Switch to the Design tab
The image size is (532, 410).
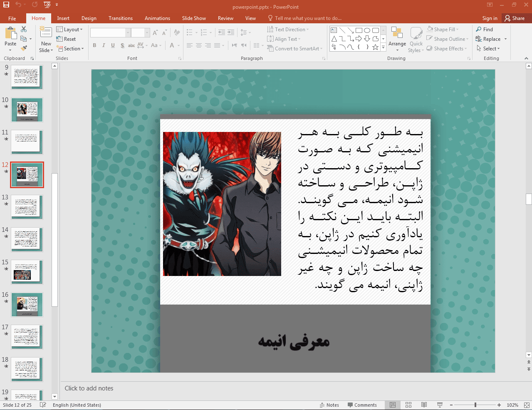click(x=89, y=18)
